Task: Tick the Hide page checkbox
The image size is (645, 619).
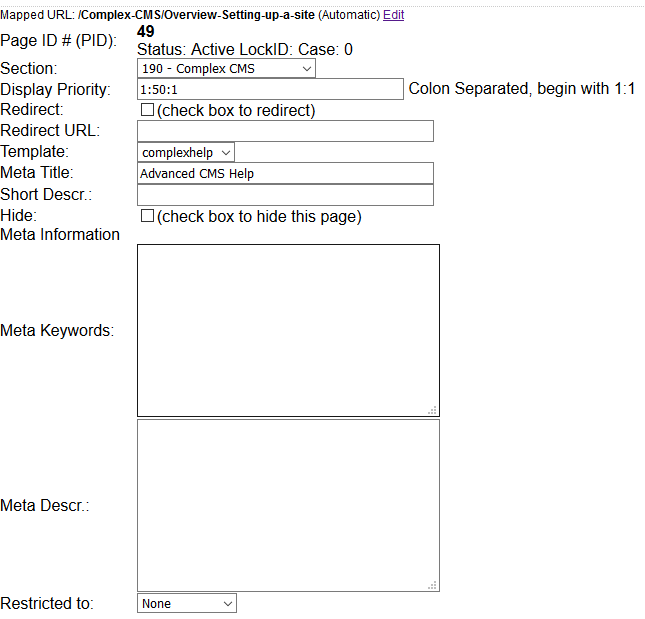Action: (148, 216)
